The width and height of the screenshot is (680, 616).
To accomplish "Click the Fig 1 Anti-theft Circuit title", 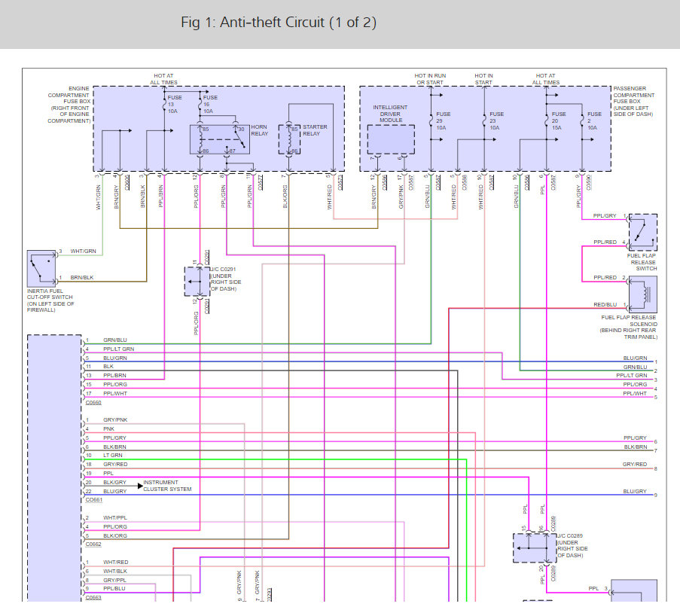I will click(x=279, y=23).
